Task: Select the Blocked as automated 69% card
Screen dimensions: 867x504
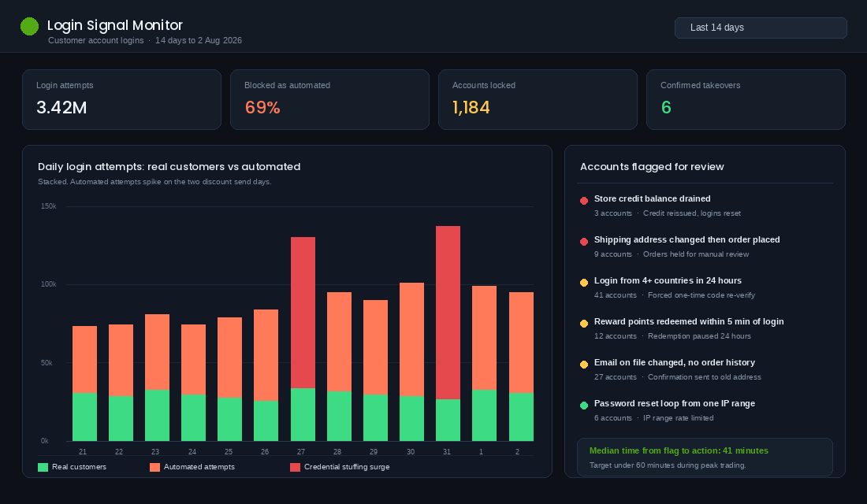Action: (329, 99)
